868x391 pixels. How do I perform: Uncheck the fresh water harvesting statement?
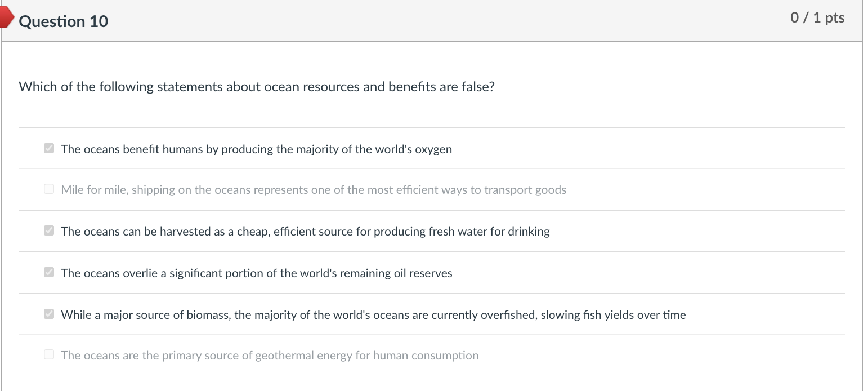pyautogui.click(x=49, y=230)
